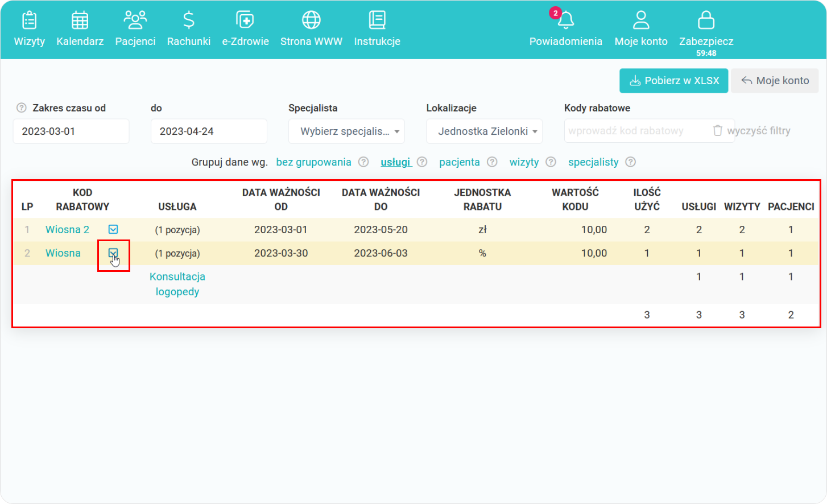Click the KOD RABATOWY column header
Viewport: 827px width, 504px height.
coord(82,200)
